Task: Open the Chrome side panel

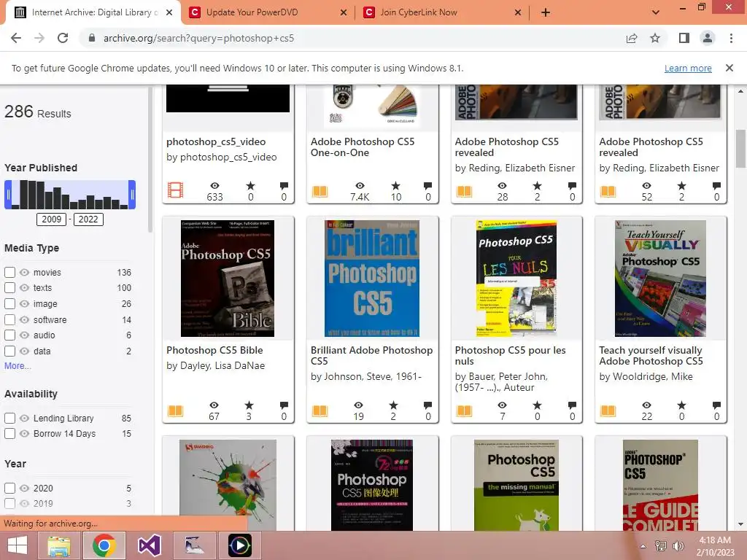Action: (684, 38)
